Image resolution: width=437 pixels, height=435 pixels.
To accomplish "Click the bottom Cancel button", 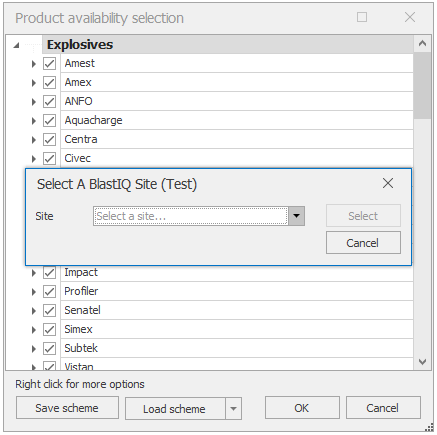I will (x=383, y=408).
